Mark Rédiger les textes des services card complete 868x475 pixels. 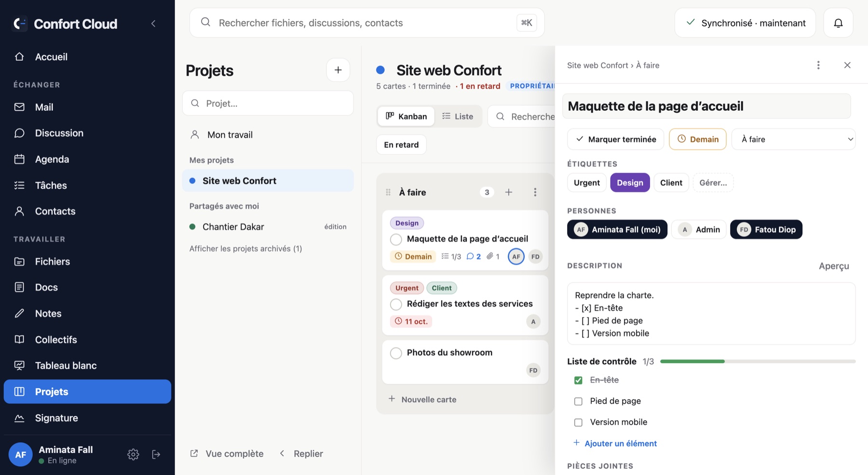(x=396, y=304)
